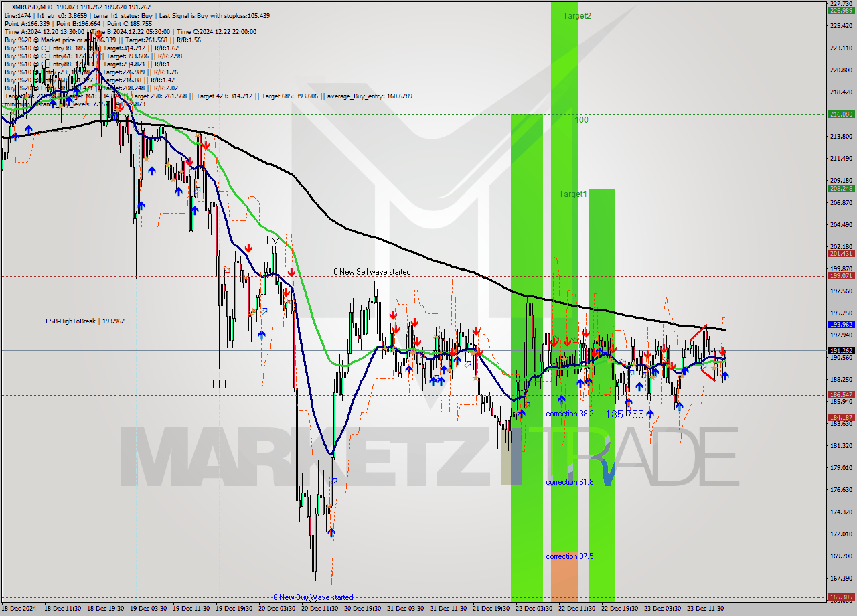Click the red 165.305 price tag

coord(841,597)
